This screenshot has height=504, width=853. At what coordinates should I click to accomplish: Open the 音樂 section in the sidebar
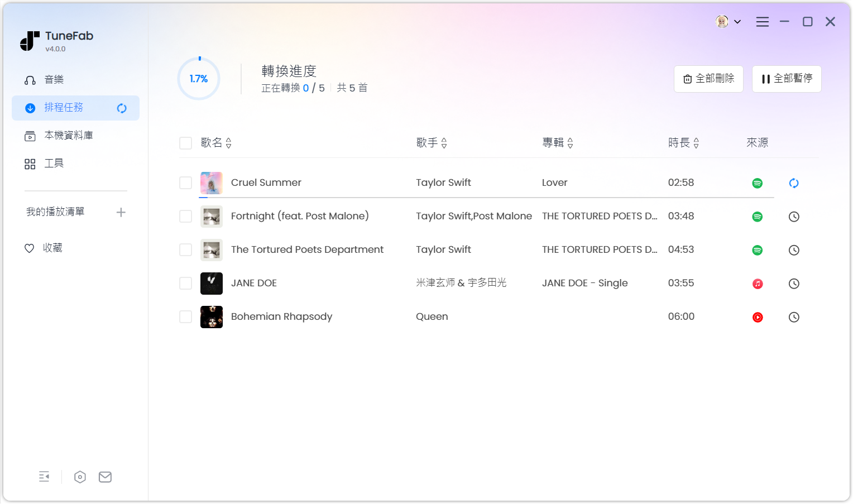coord(54,79)
